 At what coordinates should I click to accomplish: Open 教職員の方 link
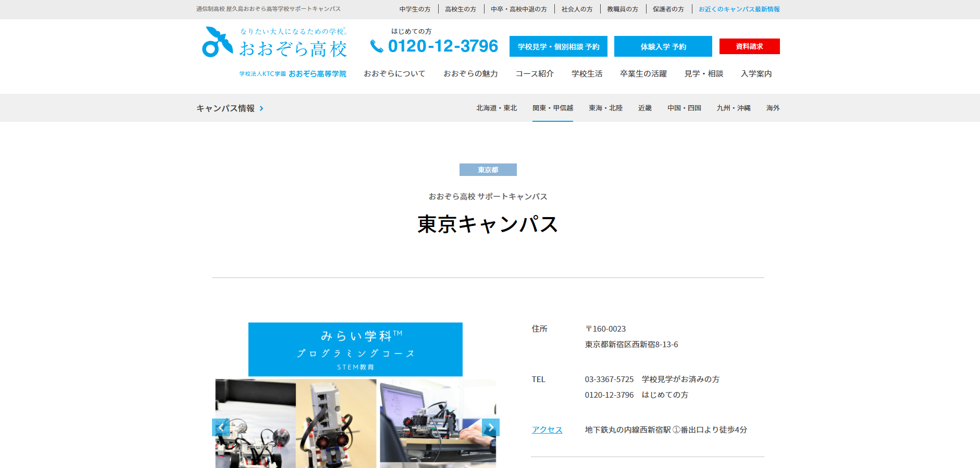623,9
